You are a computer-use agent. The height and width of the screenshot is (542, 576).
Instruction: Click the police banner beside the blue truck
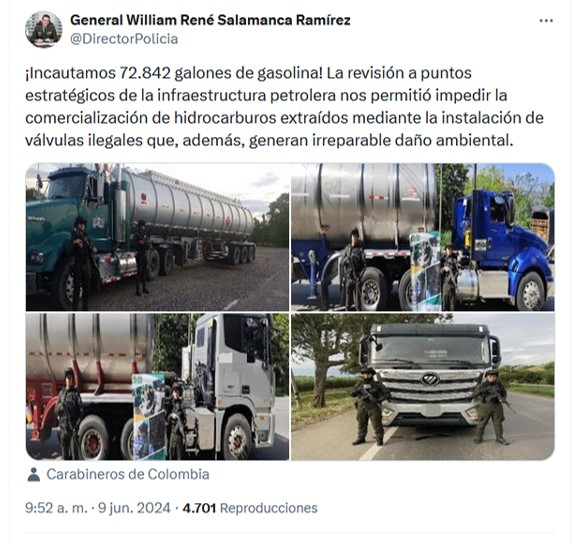pos(425,271)
